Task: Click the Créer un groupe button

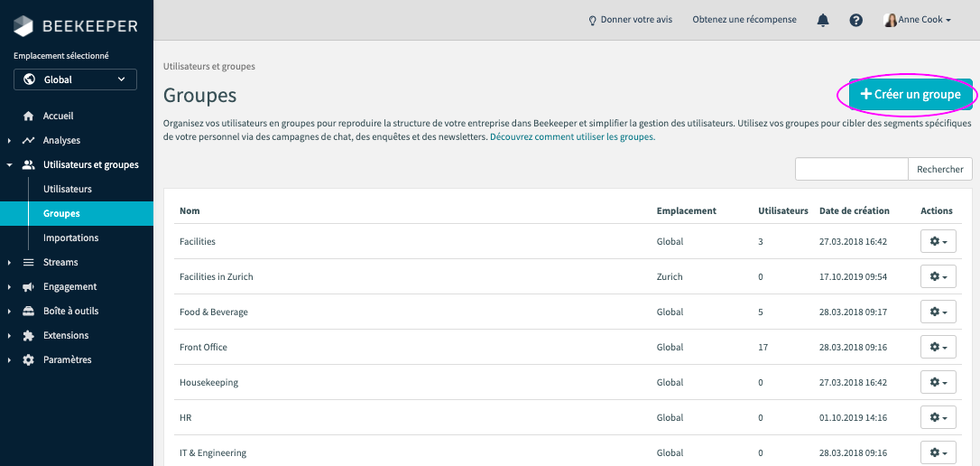Action: [x=911, y=95]
